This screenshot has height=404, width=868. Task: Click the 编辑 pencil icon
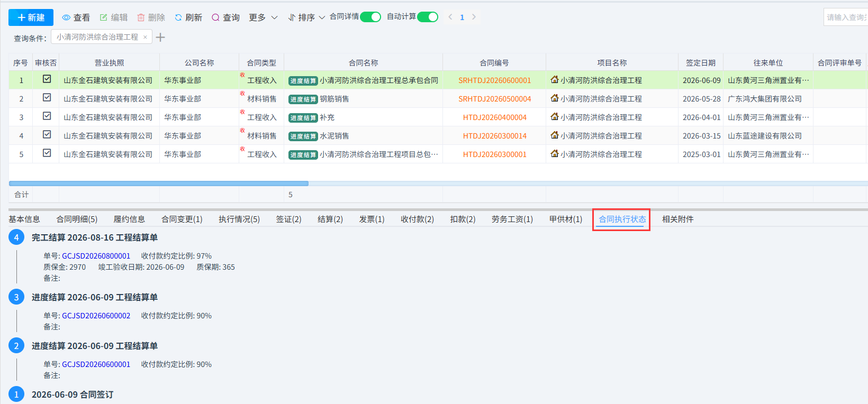tap(104, 17)
